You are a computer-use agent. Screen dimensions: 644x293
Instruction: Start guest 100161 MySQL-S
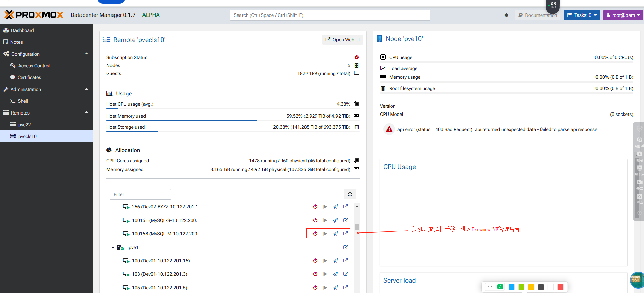point(325,220)
